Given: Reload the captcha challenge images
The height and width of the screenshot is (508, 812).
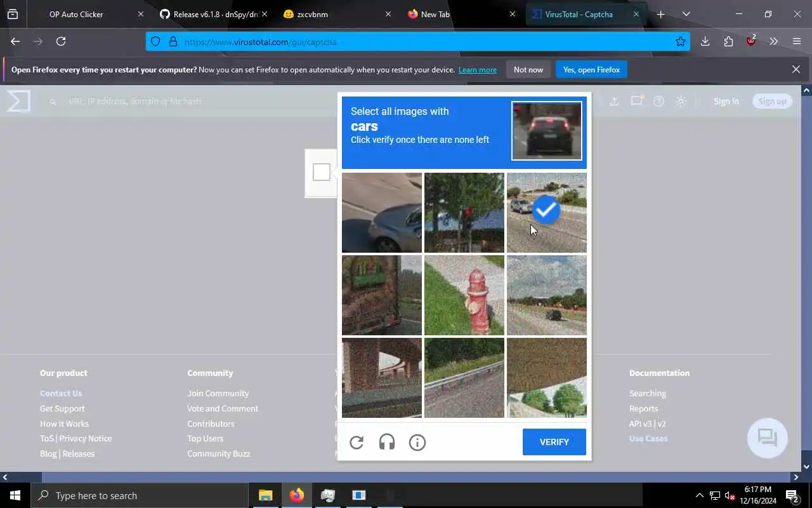Looking at the screenshot, I should click(x=357, y=443).
